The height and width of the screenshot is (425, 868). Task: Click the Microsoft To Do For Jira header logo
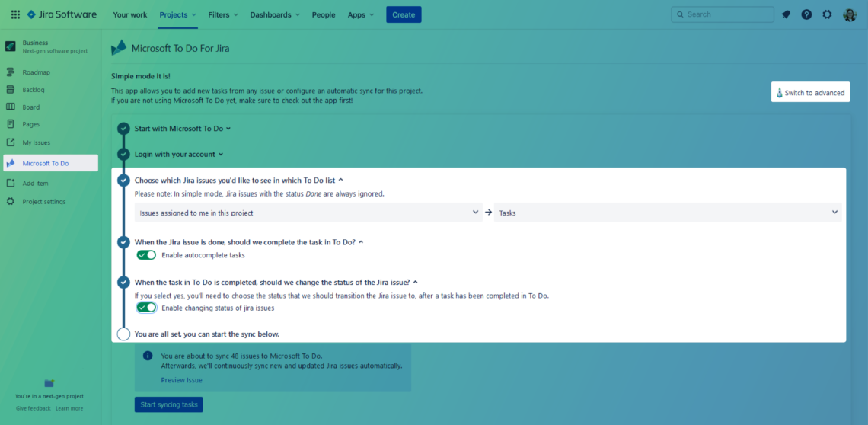[x=119, y=48]
